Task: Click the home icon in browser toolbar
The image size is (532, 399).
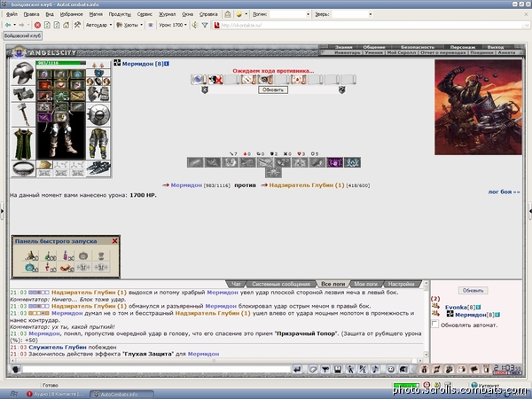Action: (66, 25)
